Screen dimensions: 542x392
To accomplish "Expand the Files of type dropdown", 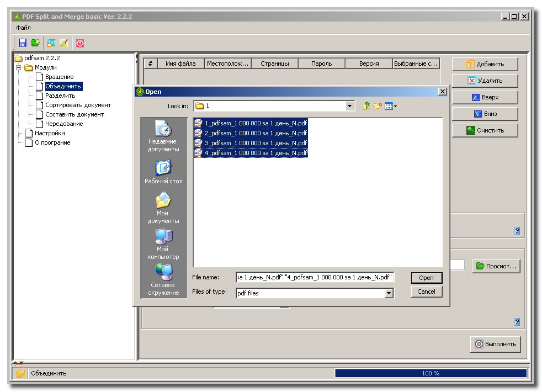I will tap(389, 293).
